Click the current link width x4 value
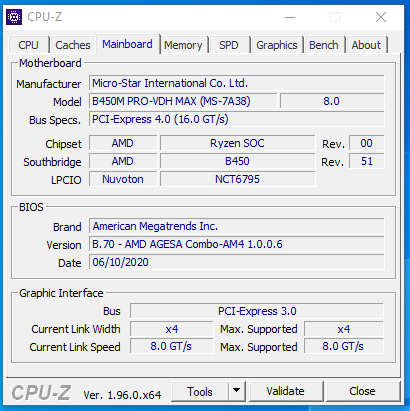 click(172, 329)
